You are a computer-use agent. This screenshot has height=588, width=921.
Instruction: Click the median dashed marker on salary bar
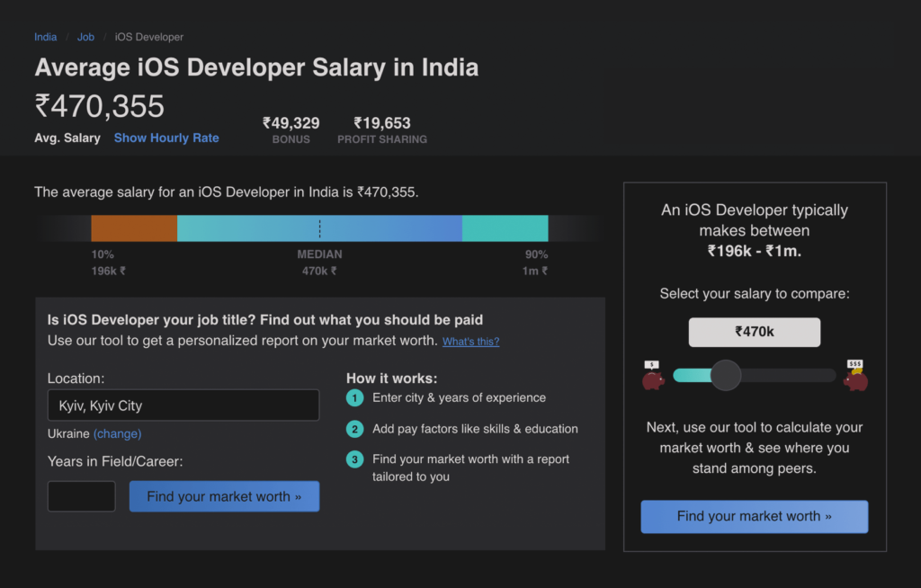[319, 227]
